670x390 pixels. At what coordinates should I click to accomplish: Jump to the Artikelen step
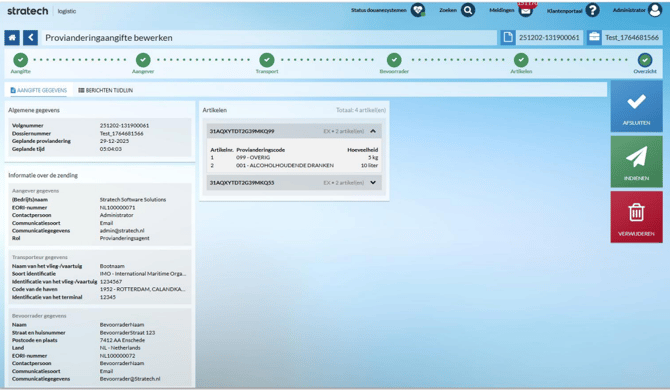pyautogui.click(x=521, y=60)
